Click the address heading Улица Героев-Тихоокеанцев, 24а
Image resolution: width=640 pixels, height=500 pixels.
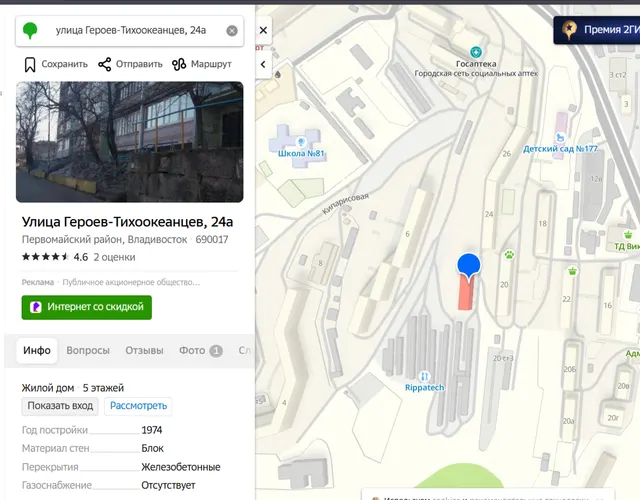pyautogui.click(x=127, y=222)
